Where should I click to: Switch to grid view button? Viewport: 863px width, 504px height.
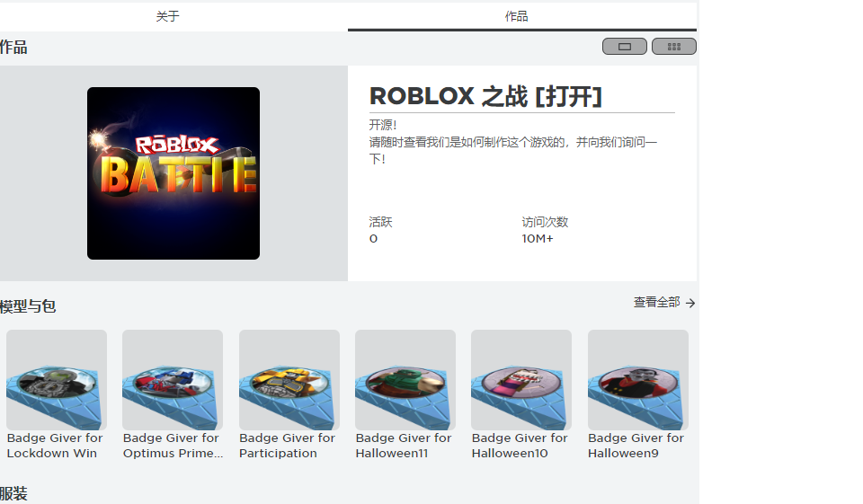[x=673, y=46]
